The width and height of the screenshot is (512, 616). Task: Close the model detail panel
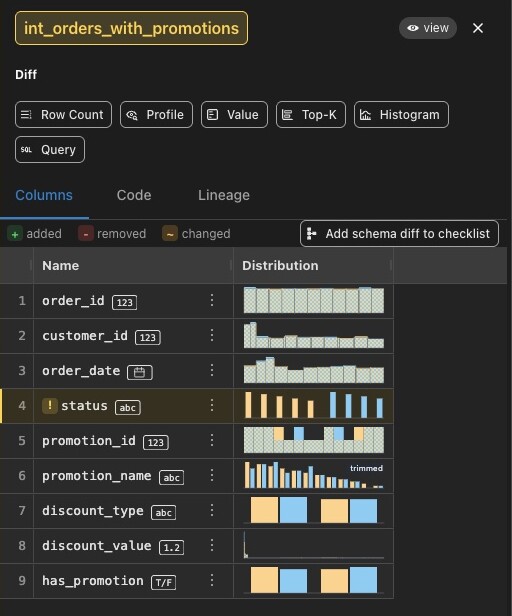(478, 28)
